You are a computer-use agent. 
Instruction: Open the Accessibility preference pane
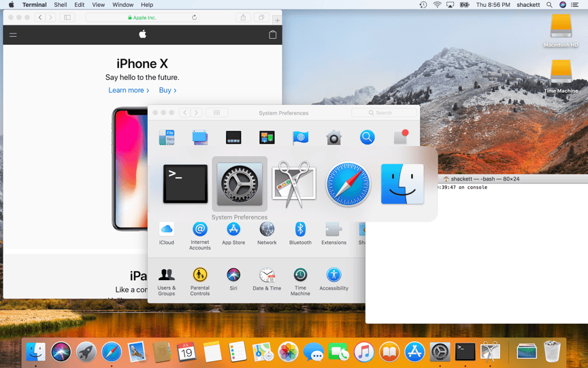[x=333, y=279]
